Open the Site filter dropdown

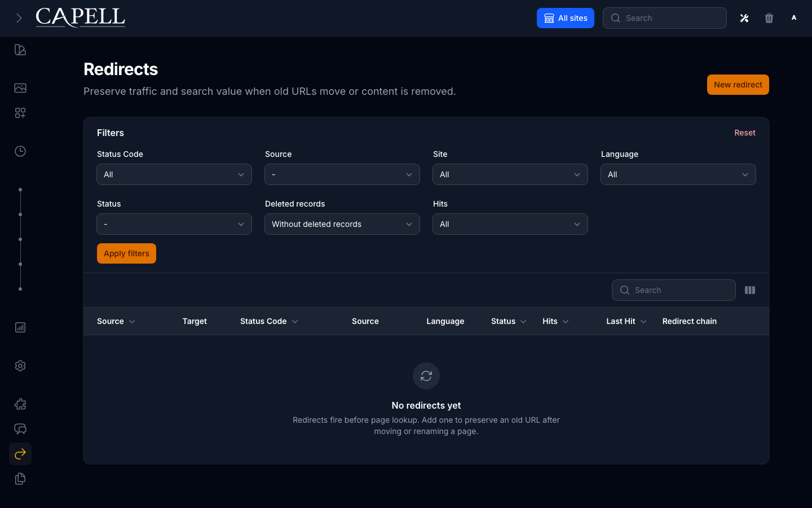(x=510, y=174)
